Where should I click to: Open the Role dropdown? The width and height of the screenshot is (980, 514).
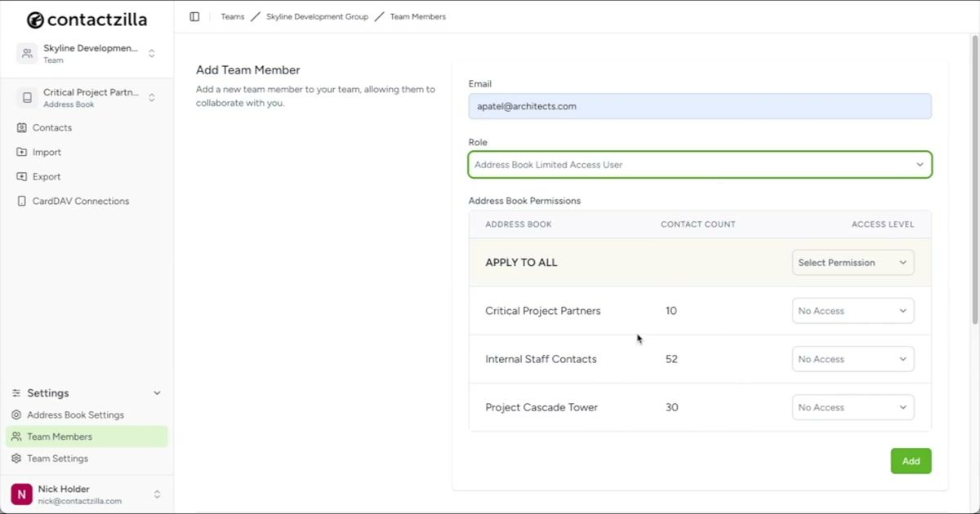699,164
